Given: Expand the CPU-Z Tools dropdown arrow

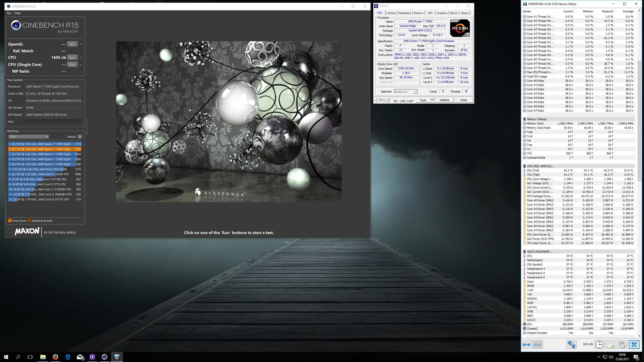Looking at the screenshot, I should tap(432, 100).
